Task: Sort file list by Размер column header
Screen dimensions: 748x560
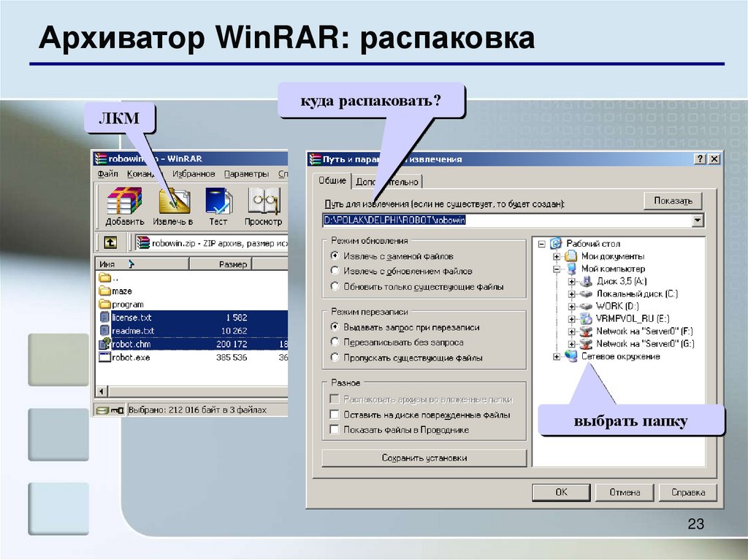Action: (221, 264)
